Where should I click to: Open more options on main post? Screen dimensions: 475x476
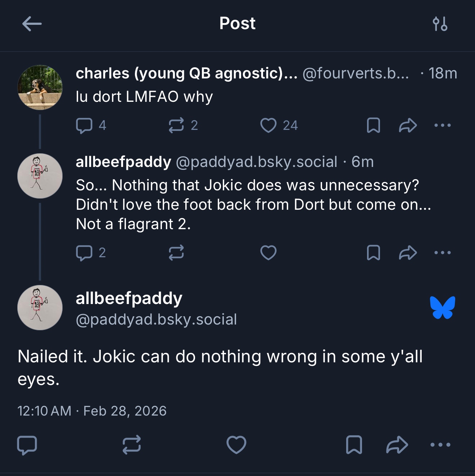[x=440, y=445]
